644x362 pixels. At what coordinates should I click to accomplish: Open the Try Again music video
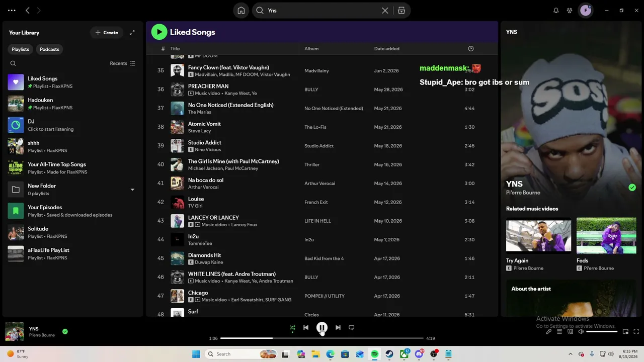(538, 244)
